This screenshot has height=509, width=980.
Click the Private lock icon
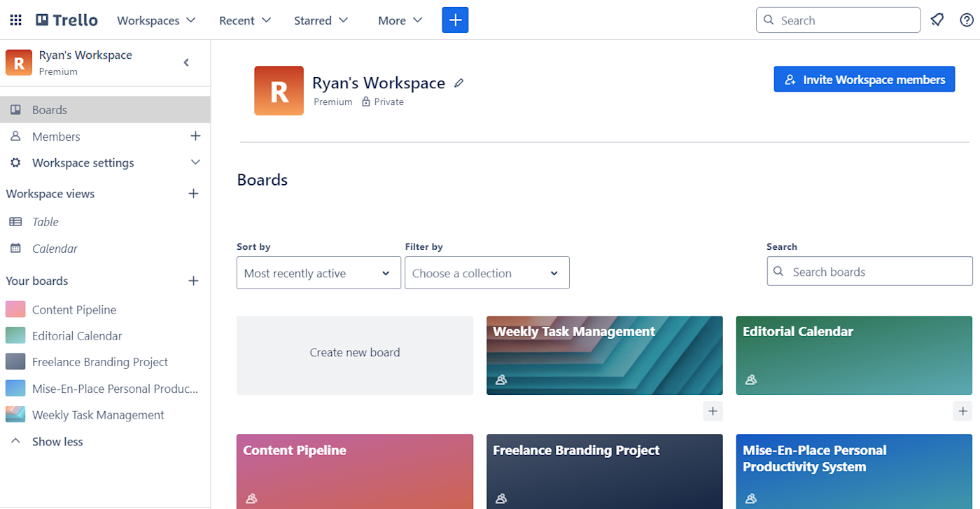point(365,102)
